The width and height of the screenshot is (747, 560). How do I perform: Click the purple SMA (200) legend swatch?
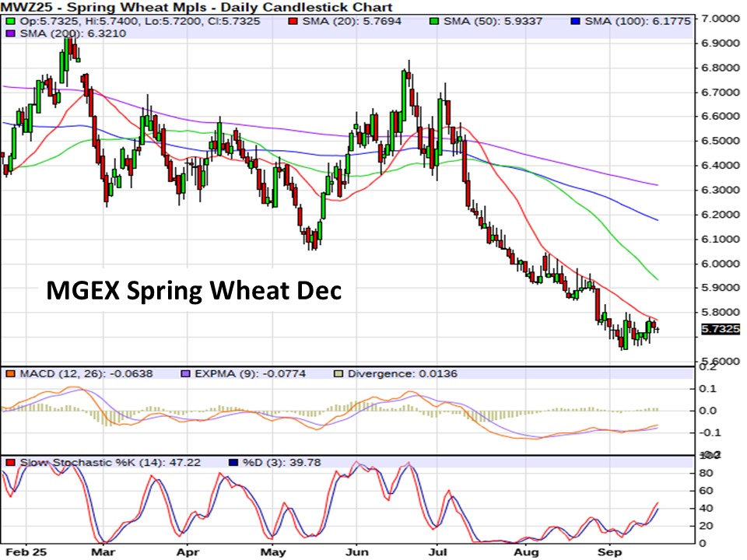point(9,34)
